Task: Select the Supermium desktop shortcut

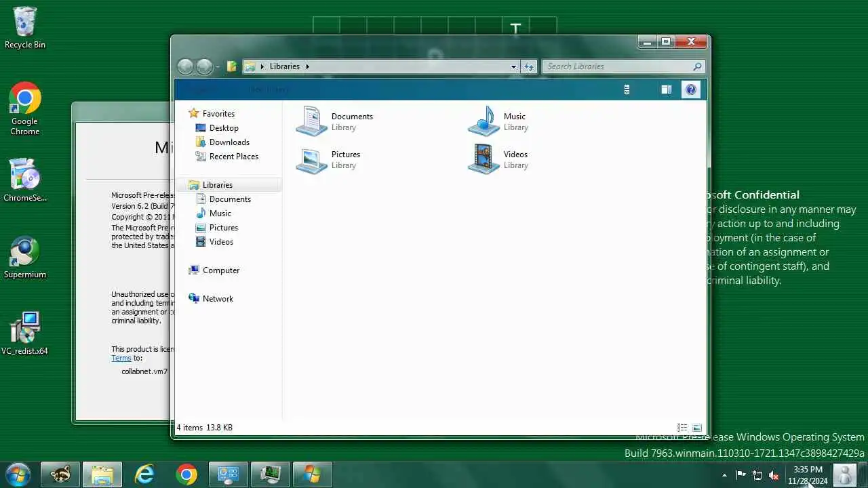Action: tap(25, 258)
